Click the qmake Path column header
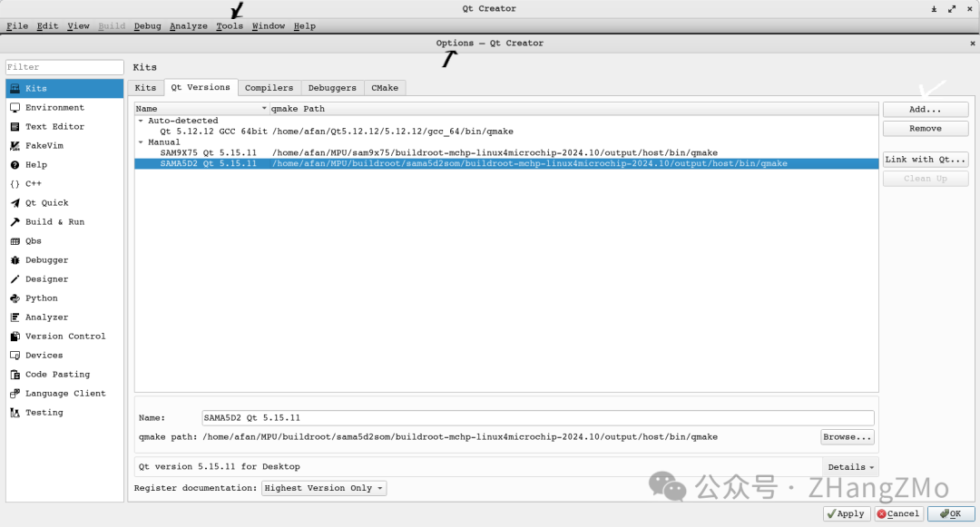The width and height of the screenshot is (980, 527). click(x=573, y=109)
